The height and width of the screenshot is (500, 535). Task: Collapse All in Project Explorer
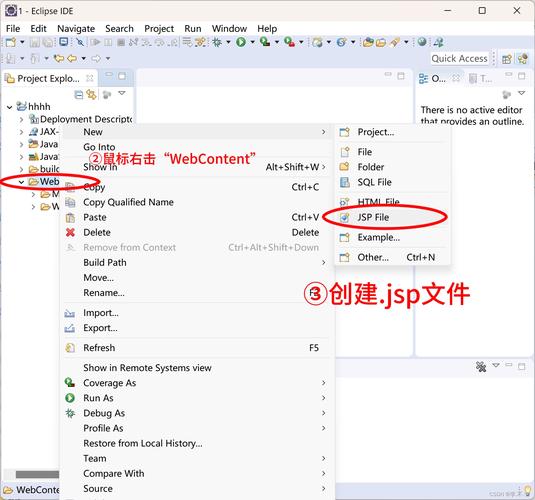click(x=79, y=95)
